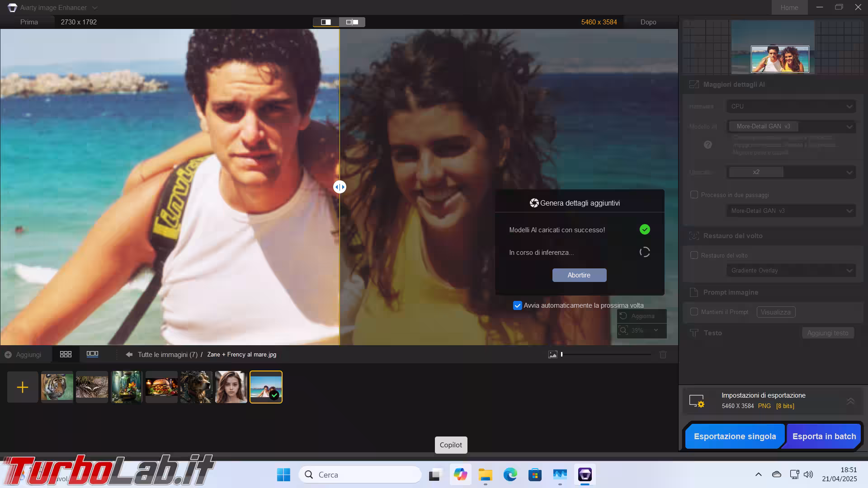Open the Home tab

789,8
